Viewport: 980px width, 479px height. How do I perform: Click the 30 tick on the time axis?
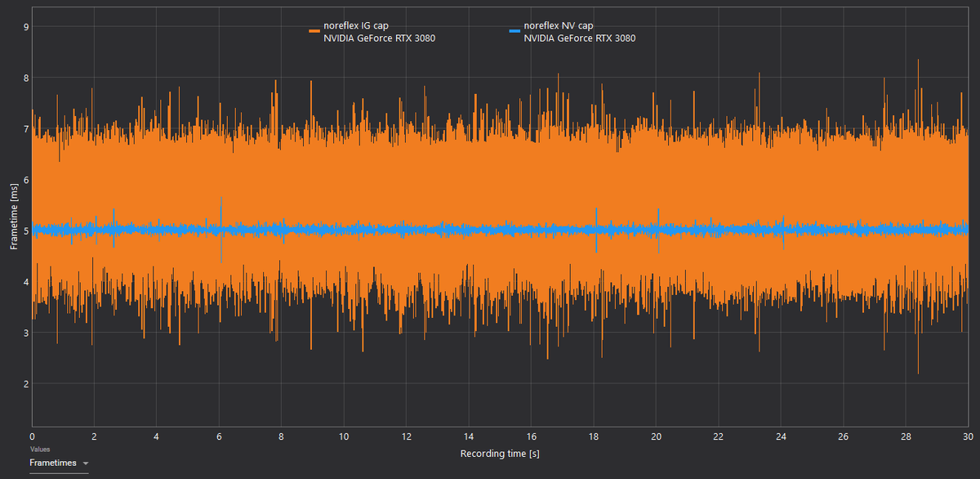pos(968,436)
